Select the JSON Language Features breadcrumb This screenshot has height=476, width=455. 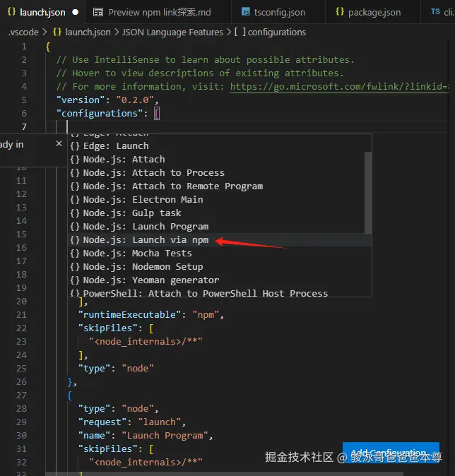click(172, 32)
